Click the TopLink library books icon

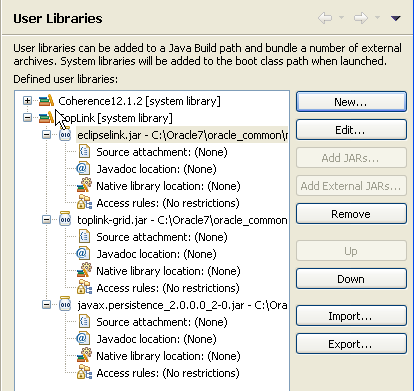46,117
